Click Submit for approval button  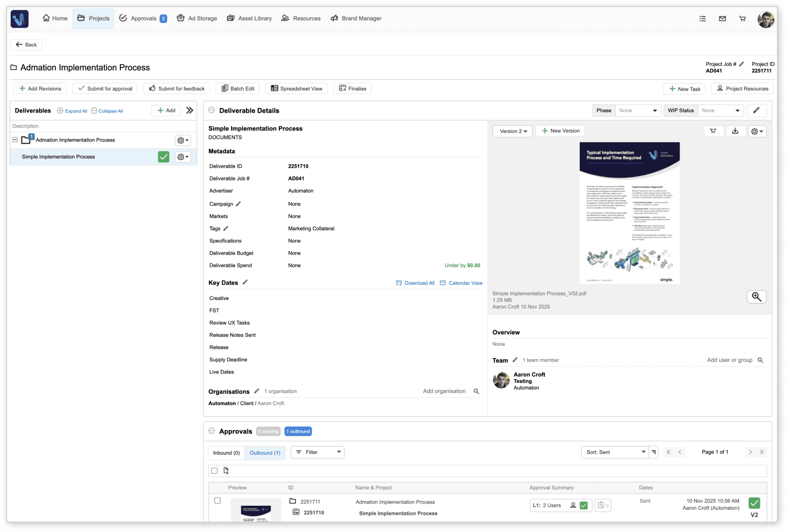tap(105, 88)
